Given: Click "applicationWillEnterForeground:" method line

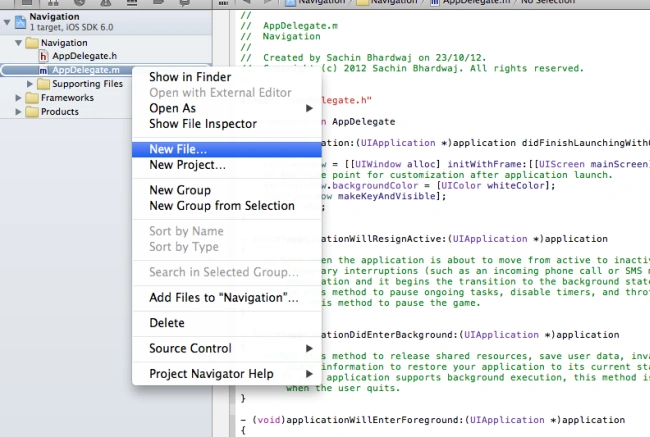Looking at the screenshot, I should click(433, 420).
